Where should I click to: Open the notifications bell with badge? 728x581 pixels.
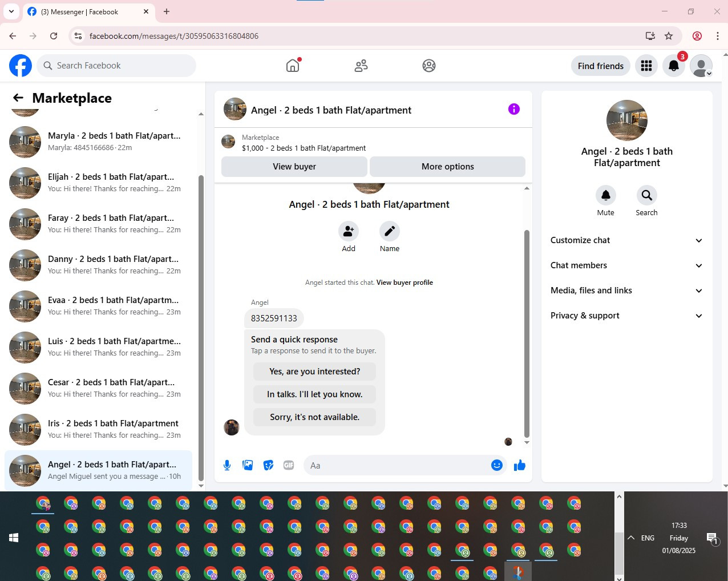pyautogui.click(x=674, y=66)
